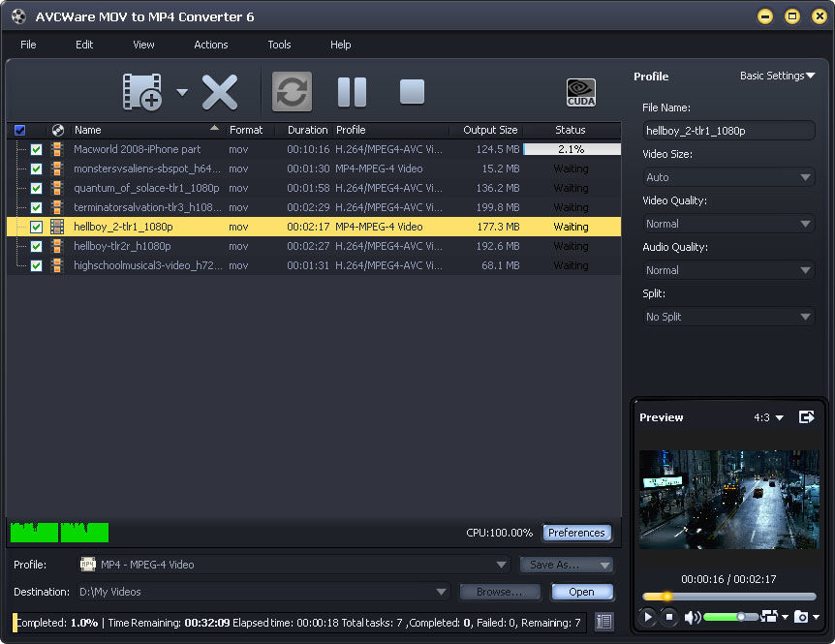Open the task log icon in status bar

[x=603, y=621]
